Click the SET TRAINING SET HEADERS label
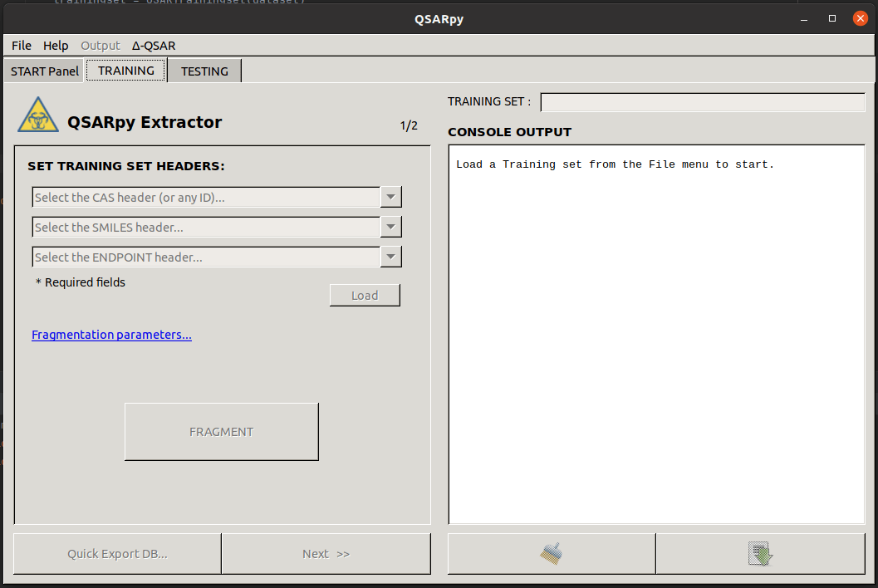This screenshot has width=878, height=588. [x=126, y=166]
